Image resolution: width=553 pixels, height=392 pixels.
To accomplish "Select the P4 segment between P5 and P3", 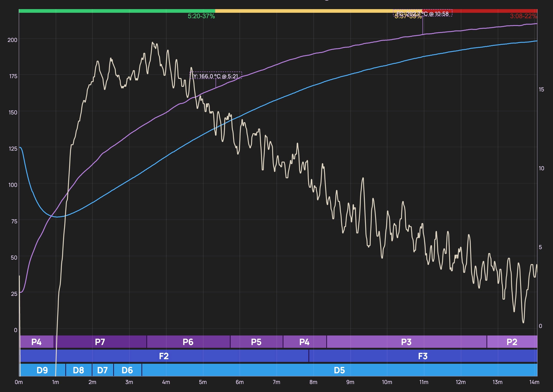I will (x=305, y=342).
